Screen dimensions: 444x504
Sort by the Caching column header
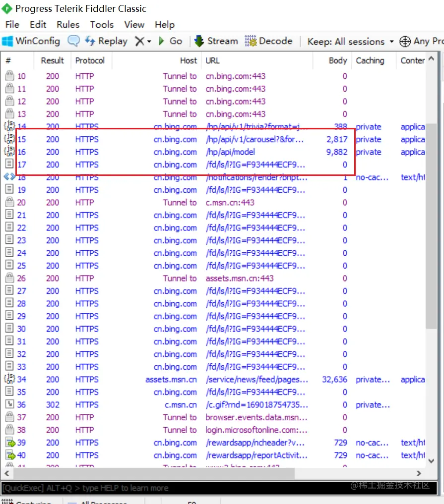coord(375,60)
